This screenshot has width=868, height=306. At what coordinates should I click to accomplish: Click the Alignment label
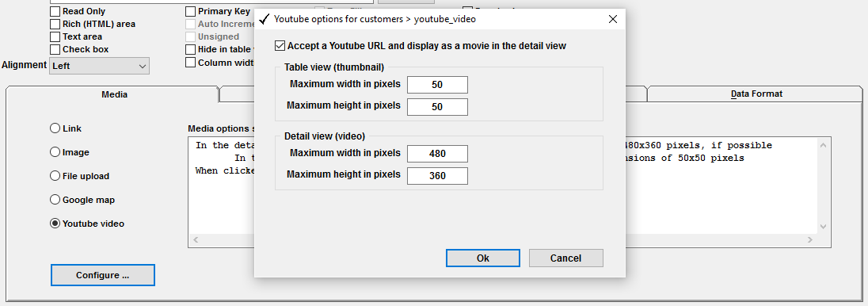pos(24,65)
